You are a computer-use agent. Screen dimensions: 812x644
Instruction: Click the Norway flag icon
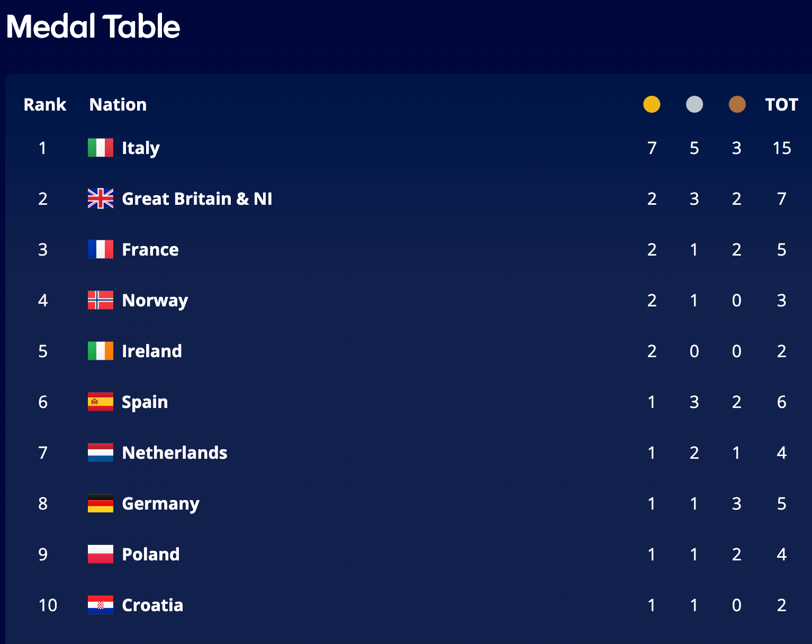click(101, 300)
